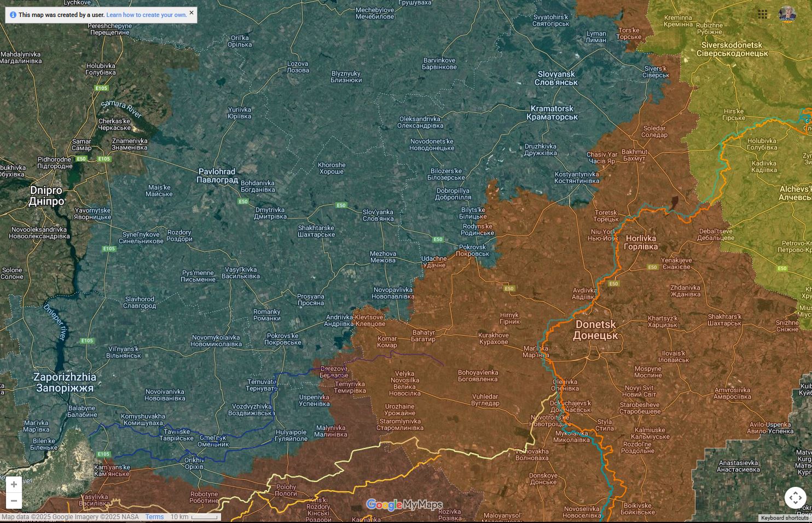Viewport: 812px width, 523px height.
Task: Select the Debal'tseve town label
Action: [716, 234]
